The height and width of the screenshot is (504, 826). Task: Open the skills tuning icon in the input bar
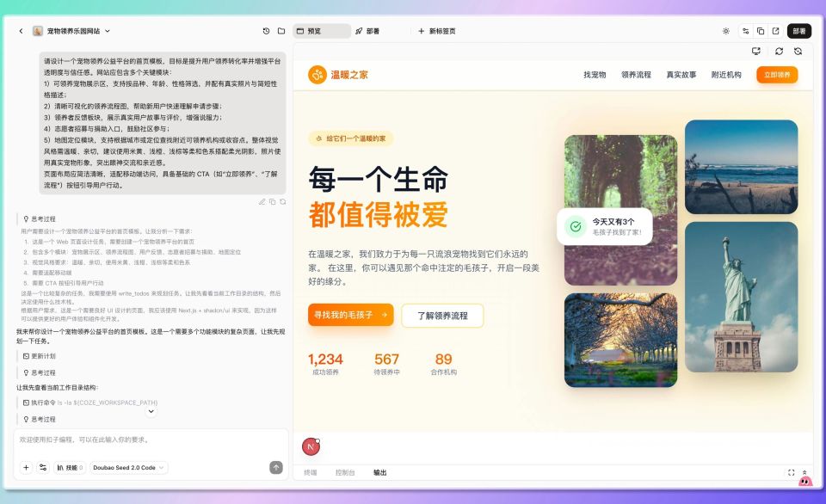click(x=43, y=467)
